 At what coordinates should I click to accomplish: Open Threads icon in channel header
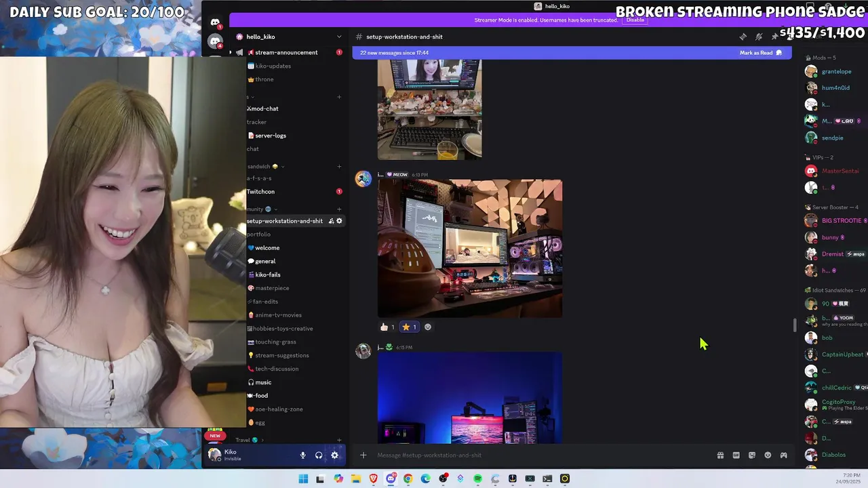[743, 37]
